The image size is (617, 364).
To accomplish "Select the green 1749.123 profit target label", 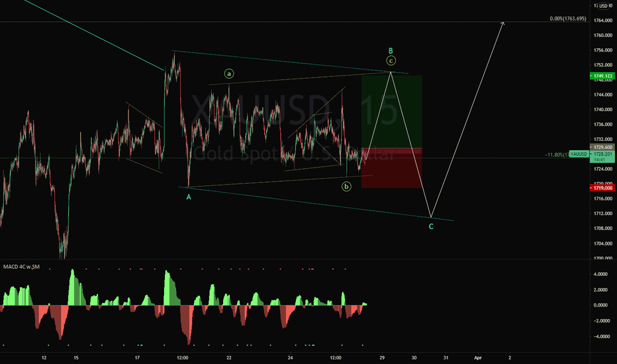I will coord(602,76).
